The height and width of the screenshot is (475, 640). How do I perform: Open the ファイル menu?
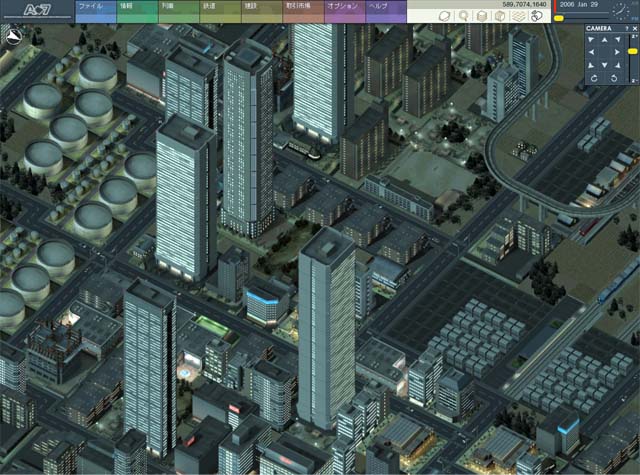[x=90, y=6]
